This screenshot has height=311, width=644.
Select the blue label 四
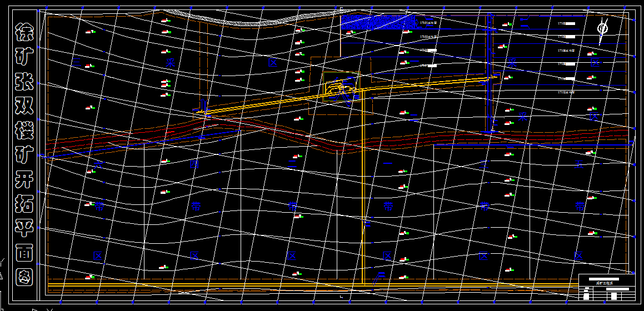pyautogui.click(x=194, y=164)
